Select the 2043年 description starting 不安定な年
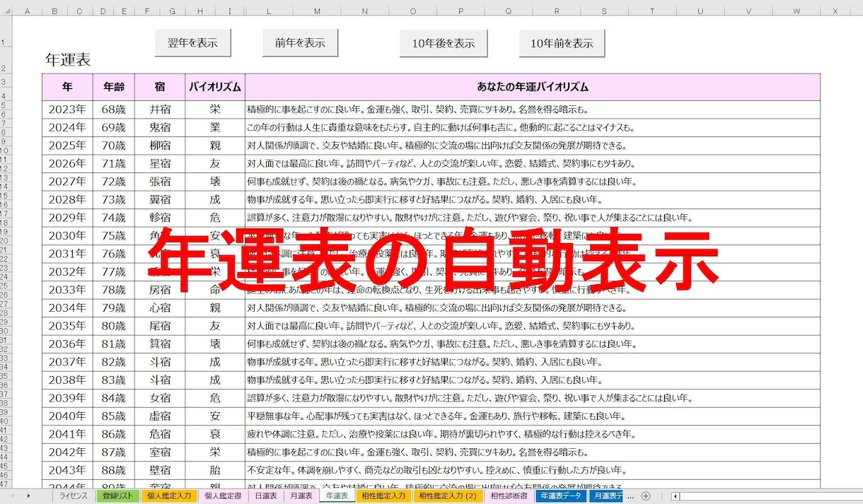This screenshot has width=863, height=504. click(533, 470)
